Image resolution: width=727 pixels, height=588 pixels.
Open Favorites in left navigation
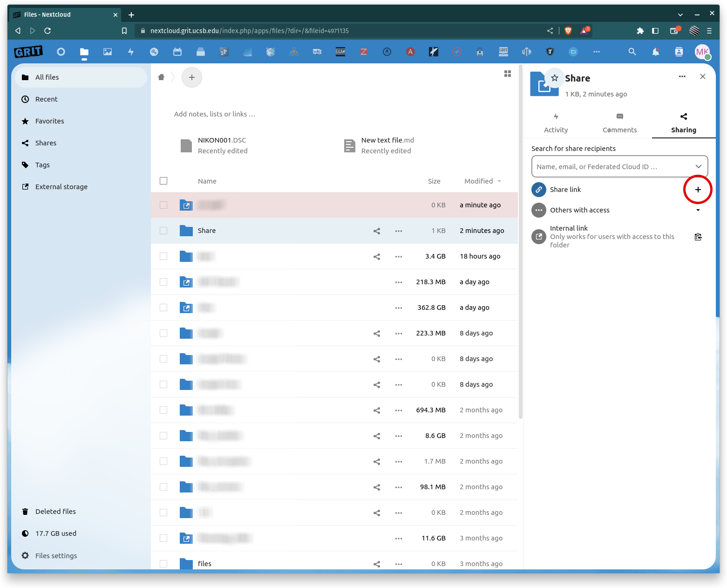[81, 121]
